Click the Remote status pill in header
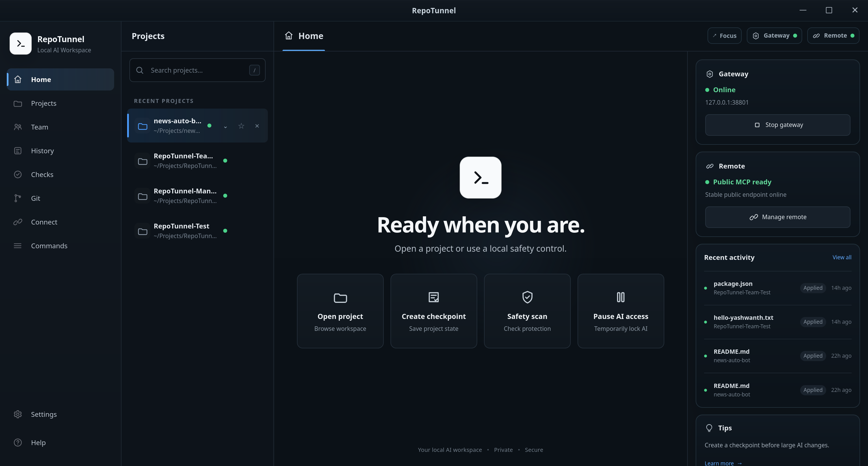The width and height of the screenshot is (868, 466). [x=833, y=36]
